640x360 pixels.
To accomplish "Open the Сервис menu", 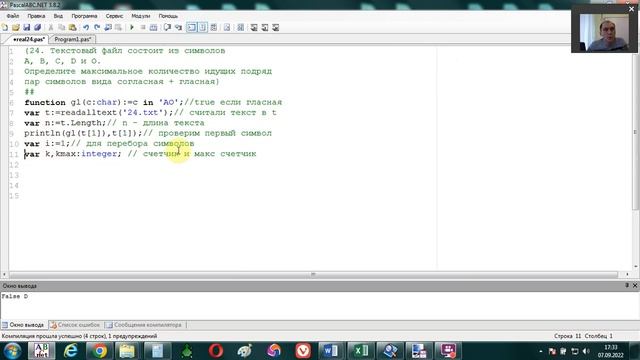I will 114,16.
